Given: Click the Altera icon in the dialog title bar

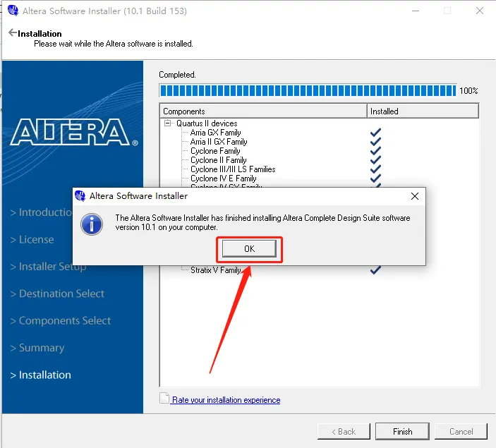Looking at the screenshot, I should coord(80,196).
